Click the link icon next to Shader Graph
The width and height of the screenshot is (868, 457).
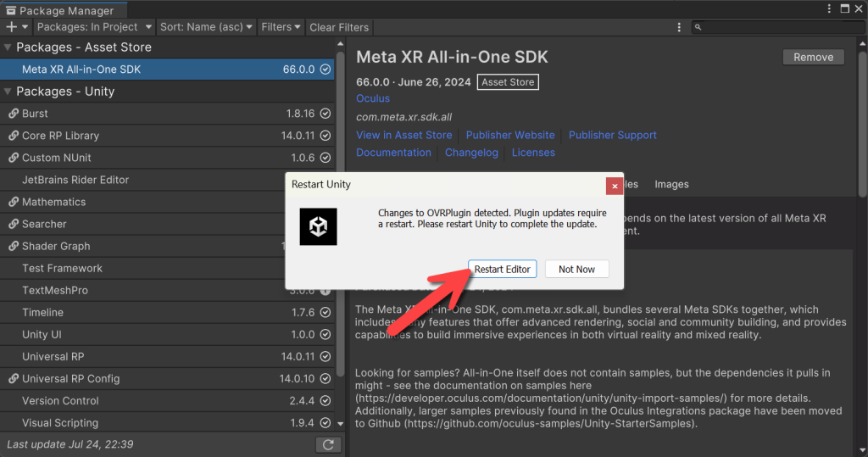pos(14,247)
